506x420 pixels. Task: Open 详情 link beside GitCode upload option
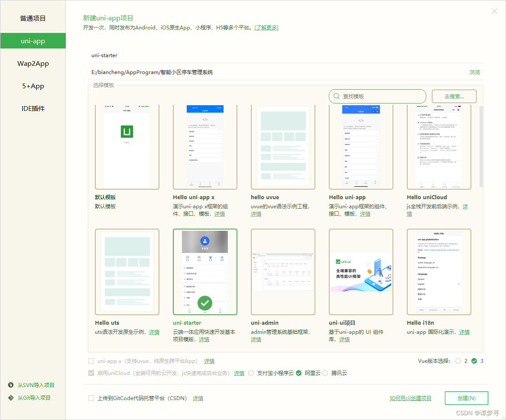(x=198, y=398)
